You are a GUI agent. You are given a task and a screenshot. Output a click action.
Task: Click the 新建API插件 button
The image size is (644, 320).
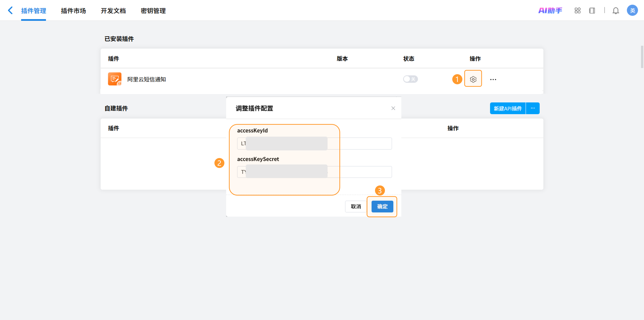point(507,108)
